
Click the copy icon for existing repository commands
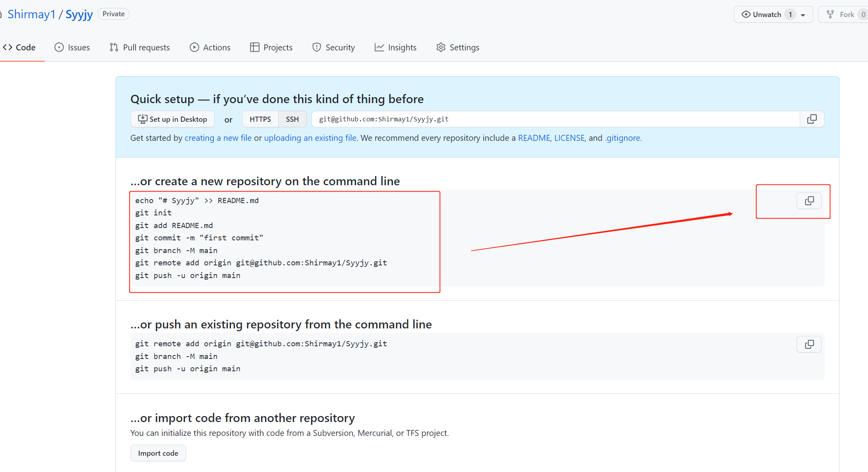[809, 344]
